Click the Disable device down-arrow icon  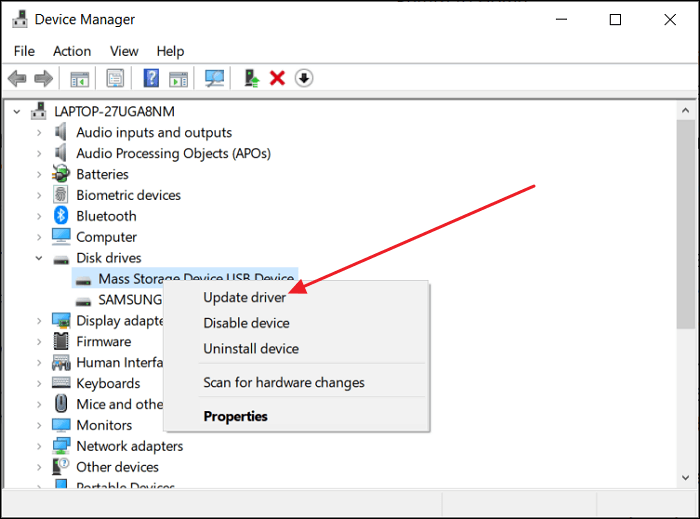pos(304,78)
